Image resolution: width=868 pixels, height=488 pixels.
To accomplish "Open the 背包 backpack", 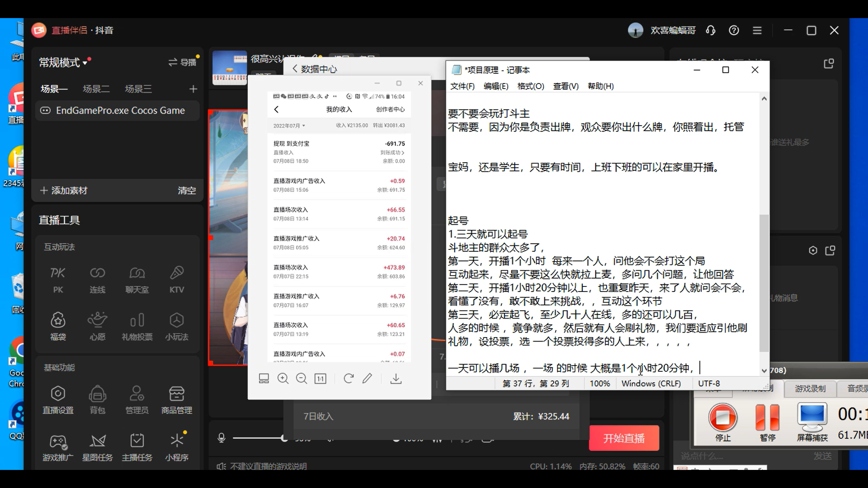I will tap(97, 400).
